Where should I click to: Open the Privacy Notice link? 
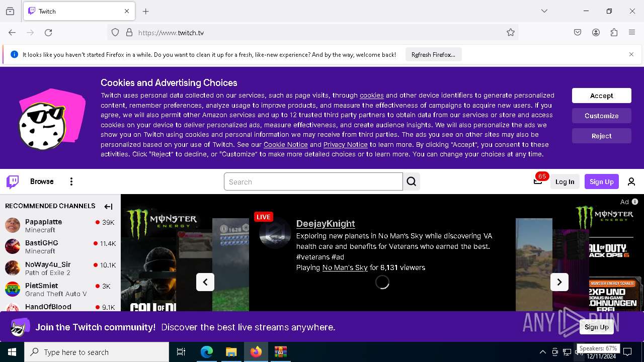coord(346,145)
